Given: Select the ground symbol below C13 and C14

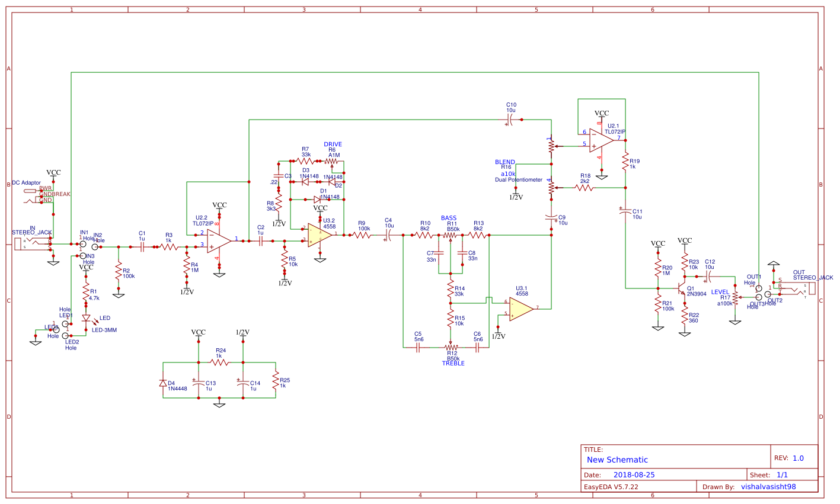Looking at the screenshot, I should click(x=221, y=405).
